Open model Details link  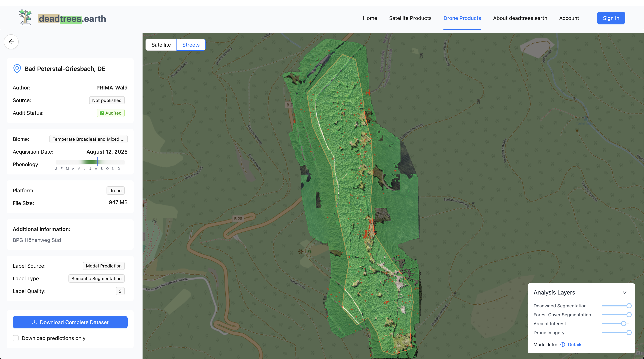point(575,344)
